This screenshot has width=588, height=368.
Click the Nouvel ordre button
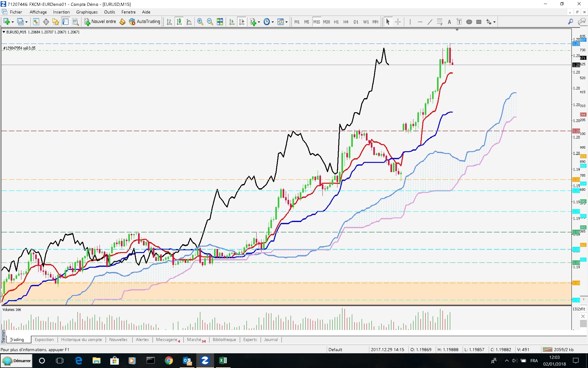click(x=100, y=22)
